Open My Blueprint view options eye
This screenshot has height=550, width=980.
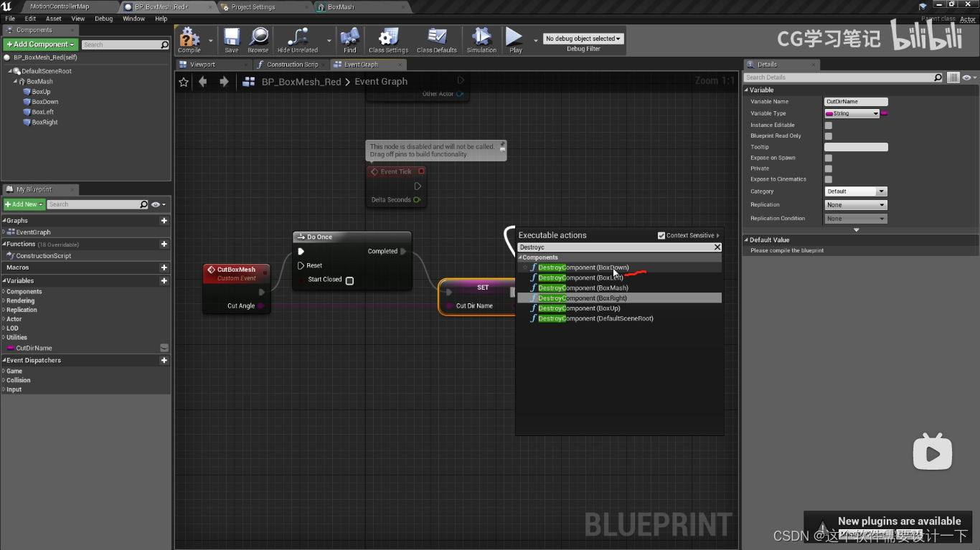[x=158, y=204]
